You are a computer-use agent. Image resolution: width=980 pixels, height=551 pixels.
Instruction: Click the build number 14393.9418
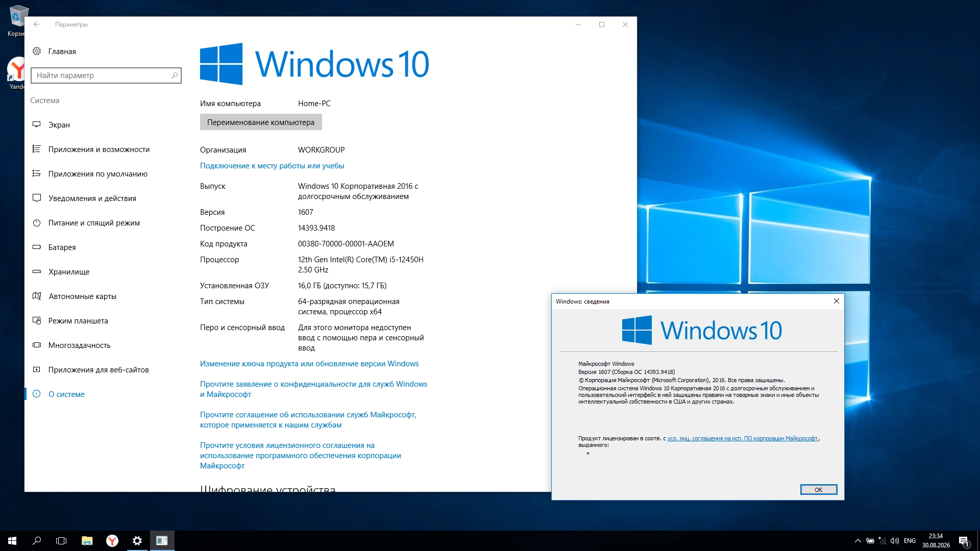click(x=316, y=228)
